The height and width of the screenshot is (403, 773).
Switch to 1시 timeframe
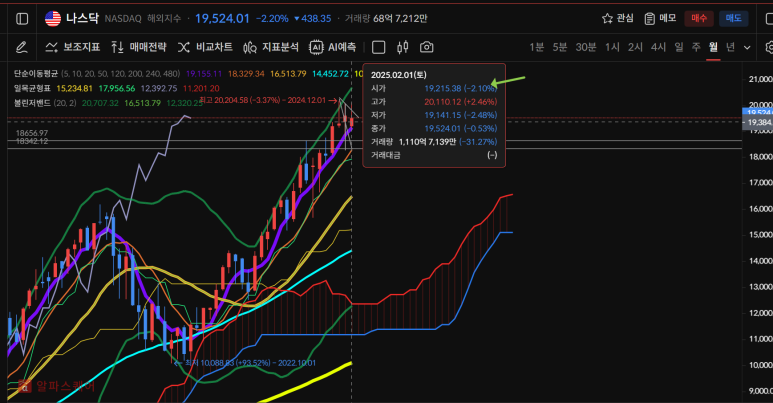click(612, 47)
